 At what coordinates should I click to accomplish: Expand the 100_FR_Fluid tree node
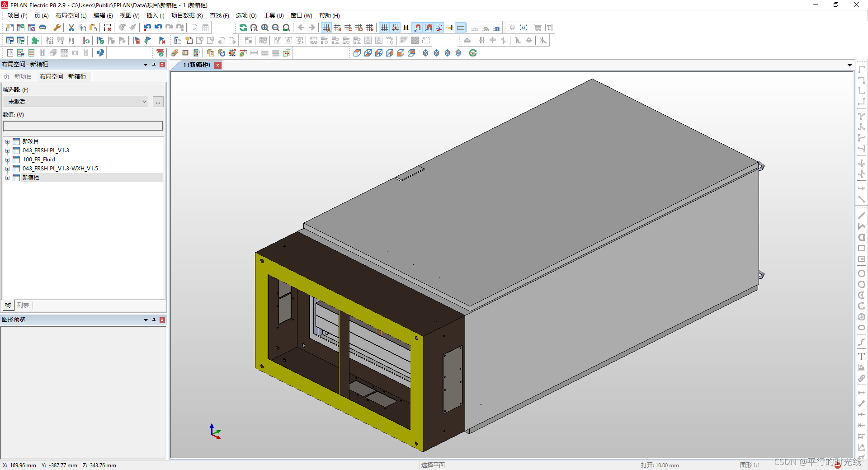pyautogui.click(x=7, y=160)
